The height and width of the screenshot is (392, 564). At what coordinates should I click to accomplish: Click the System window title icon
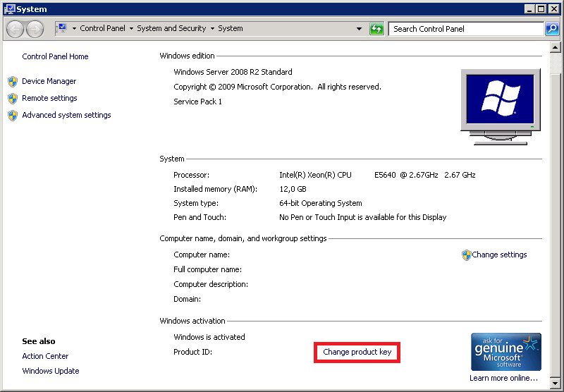pyautogui.click(x=10, y=9)
